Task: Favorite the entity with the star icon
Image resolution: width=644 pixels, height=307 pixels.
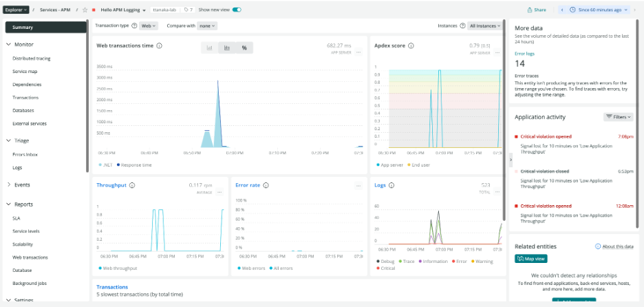Action: 85,10
